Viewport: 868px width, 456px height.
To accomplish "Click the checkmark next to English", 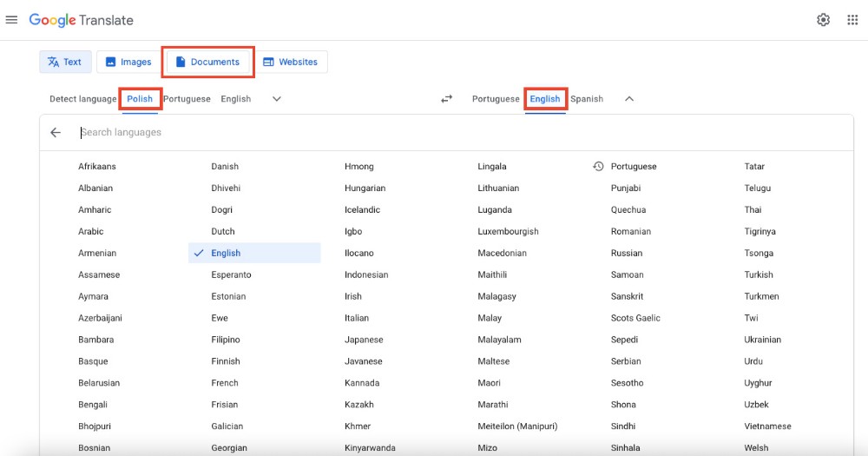I will (199, 254).
